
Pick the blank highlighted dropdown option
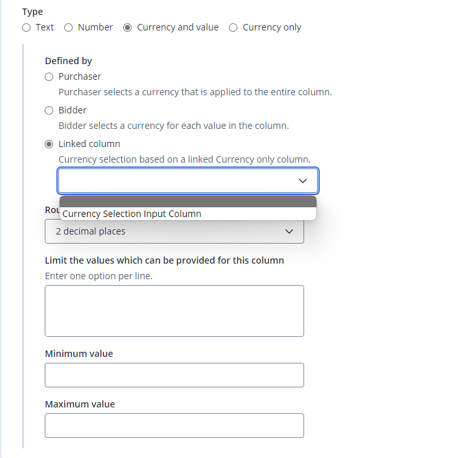pos(188,201)
